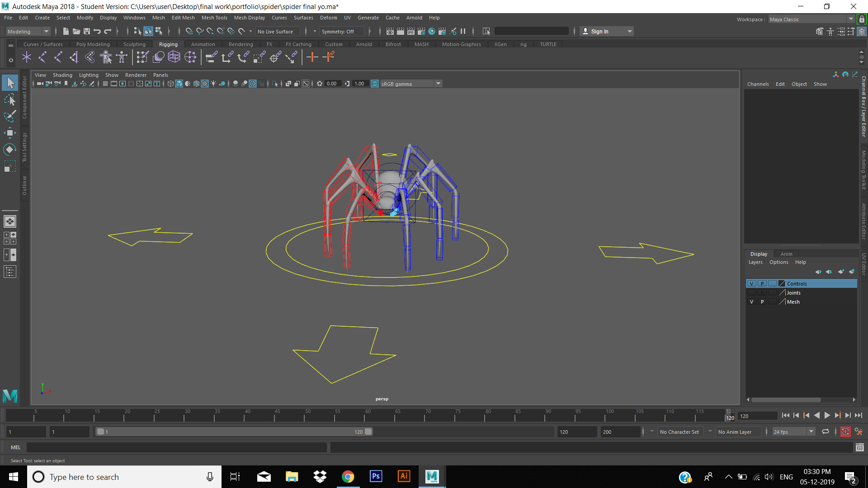The image size is (868, 488).
Task: Select the Create Joints tool on the Rigging shelf
Action: (26, 57)
